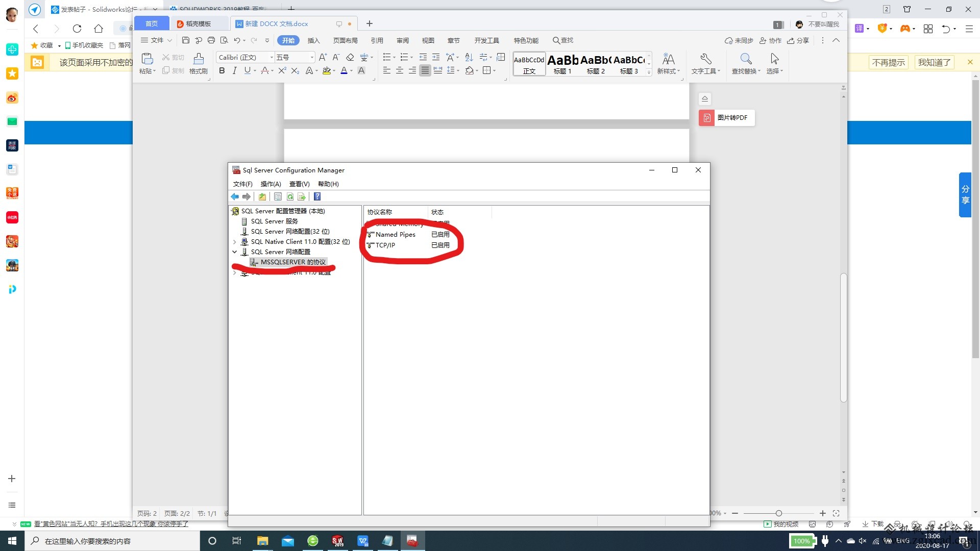Expand SQL Native Client 11.0 配置(32 位) node
980x551 pixels.
(235, 242)
